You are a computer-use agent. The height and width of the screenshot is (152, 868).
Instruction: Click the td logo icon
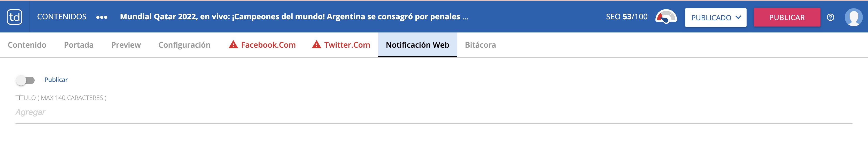click(14, 17)
